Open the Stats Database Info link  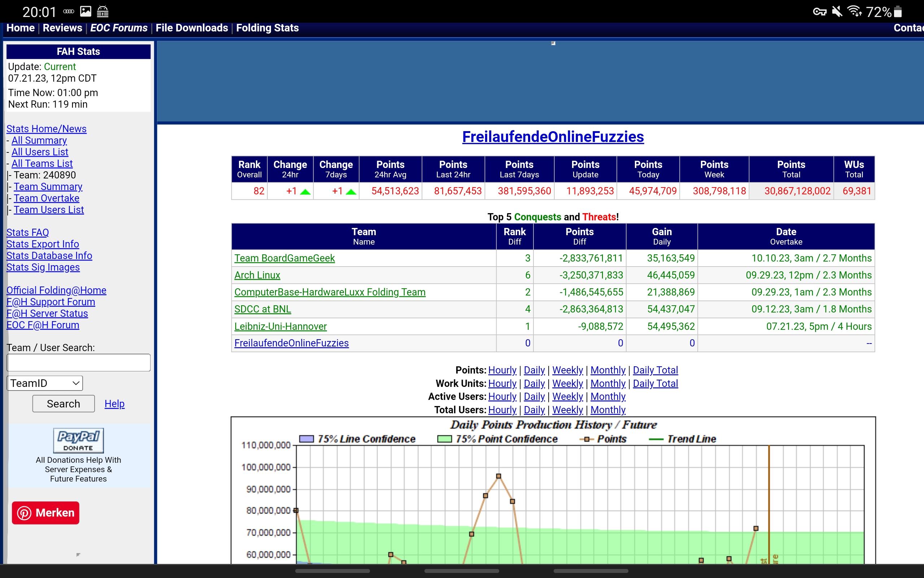(49, 255)
